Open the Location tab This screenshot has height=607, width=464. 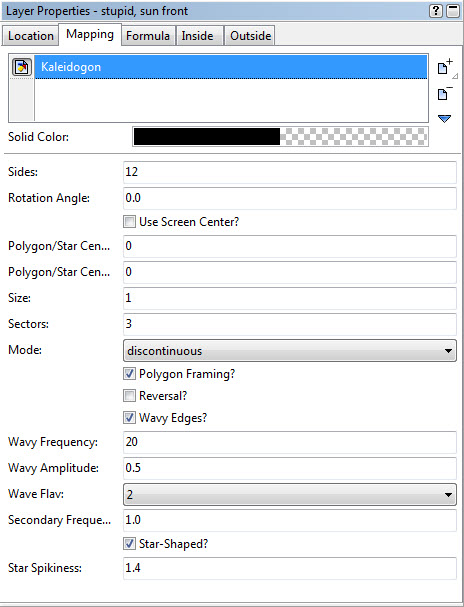click(31, 36)
